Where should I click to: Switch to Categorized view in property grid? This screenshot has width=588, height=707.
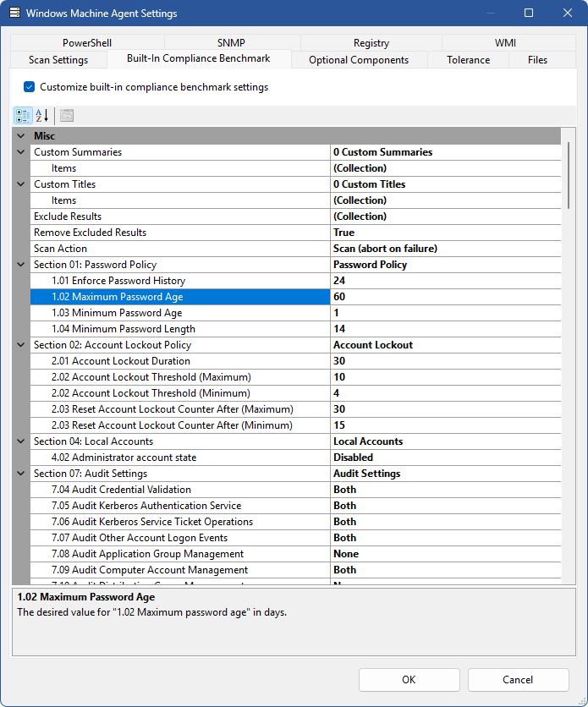(23, 115)
